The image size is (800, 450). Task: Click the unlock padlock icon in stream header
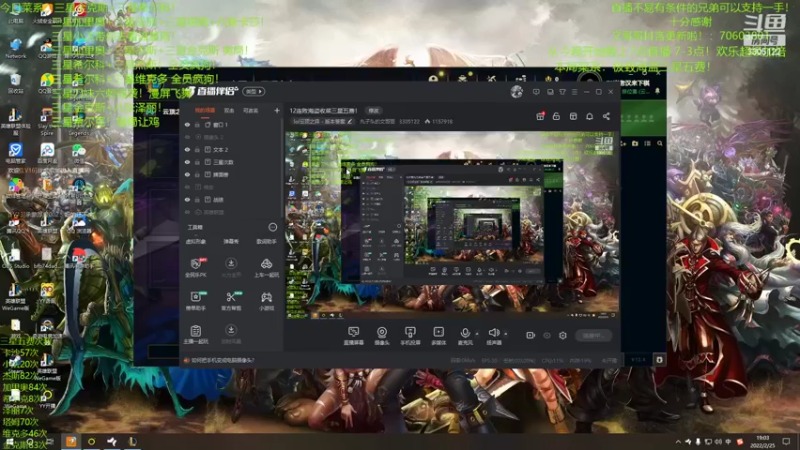(556, 117)
